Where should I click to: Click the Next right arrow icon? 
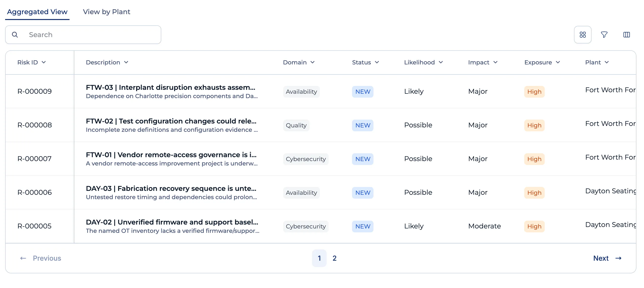[618, 258]
